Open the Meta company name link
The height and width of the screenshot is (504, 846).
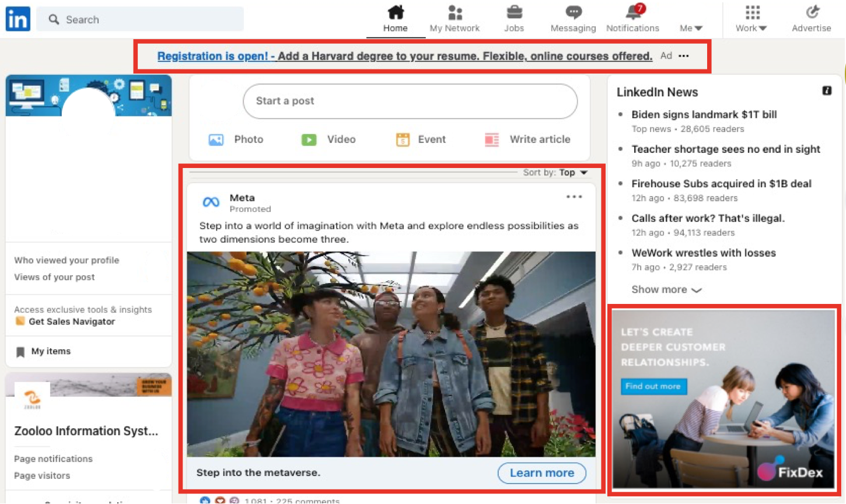(x=242, y=198)
